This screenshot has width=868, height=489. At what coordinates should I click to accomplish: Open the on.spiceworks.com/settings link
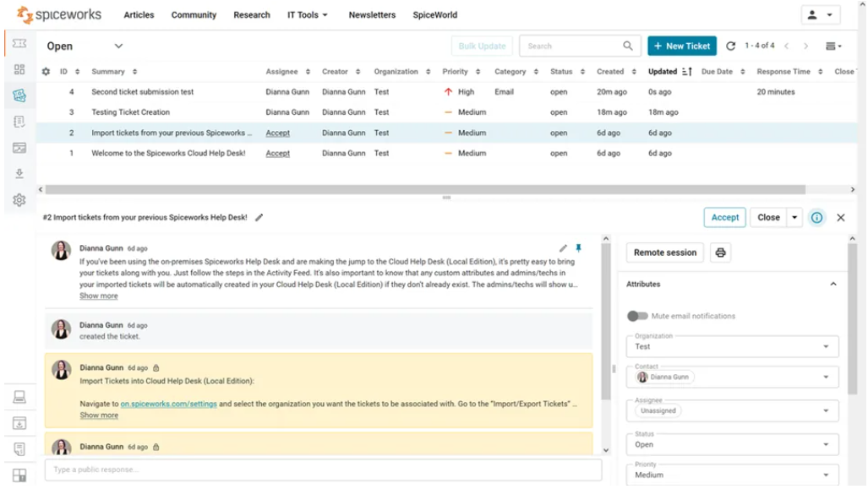[169, 404]
